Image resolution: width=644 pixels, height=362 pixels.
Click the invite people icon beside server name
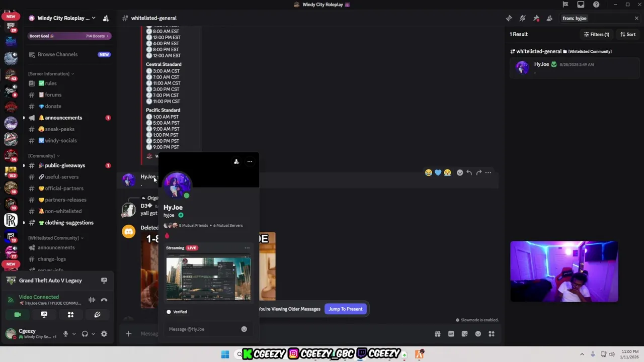106,18
